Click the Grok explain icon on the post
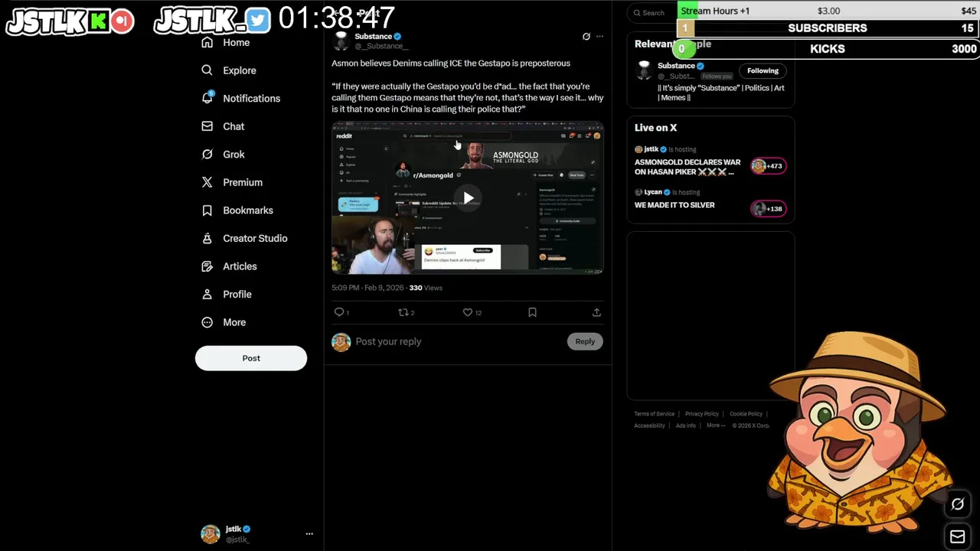The height and width of the screenshot is (551, 980). tap(586, 37)
